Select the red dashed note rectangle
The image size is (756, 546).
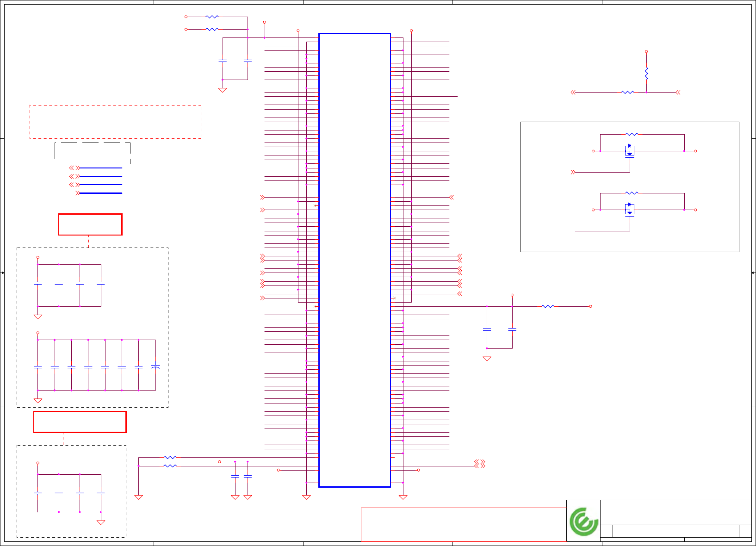[x=116, y=122]
